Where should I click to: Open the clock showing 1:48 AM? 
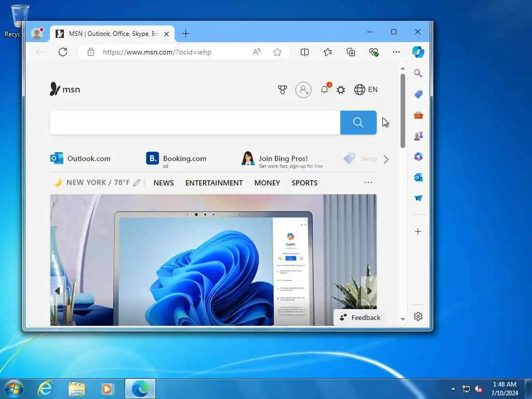point(504,389)
